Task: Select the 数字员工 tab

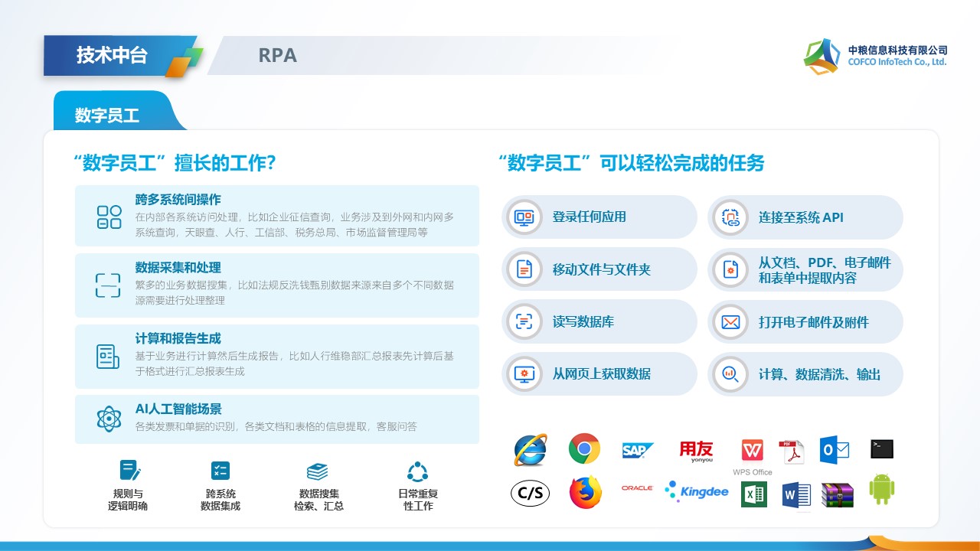Action: [108, 115]
